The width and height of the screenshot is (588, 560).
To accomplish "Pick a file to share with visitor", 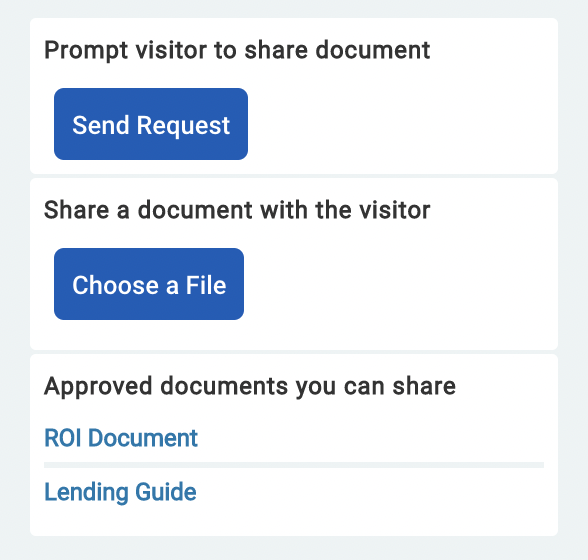I will (149, 284).
